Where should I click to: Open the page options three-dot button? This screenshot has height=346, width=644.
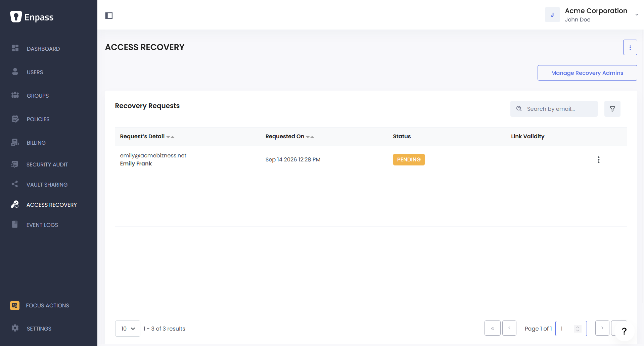click(630, 47)
